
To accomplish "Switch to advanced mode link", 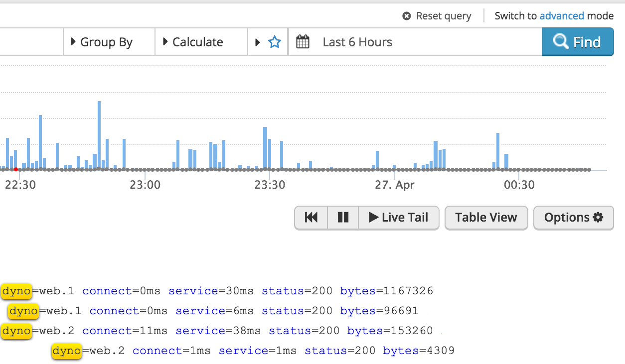I will (x=562, y=16).
